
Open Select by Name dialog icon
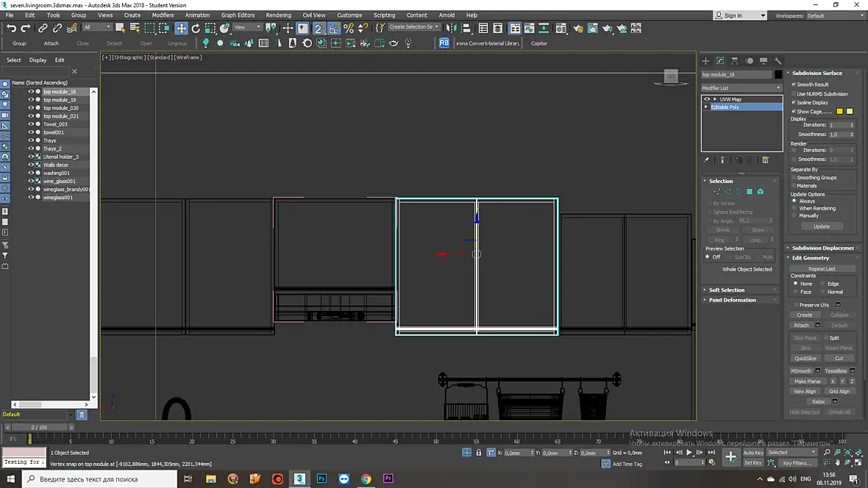pos(135,28)
